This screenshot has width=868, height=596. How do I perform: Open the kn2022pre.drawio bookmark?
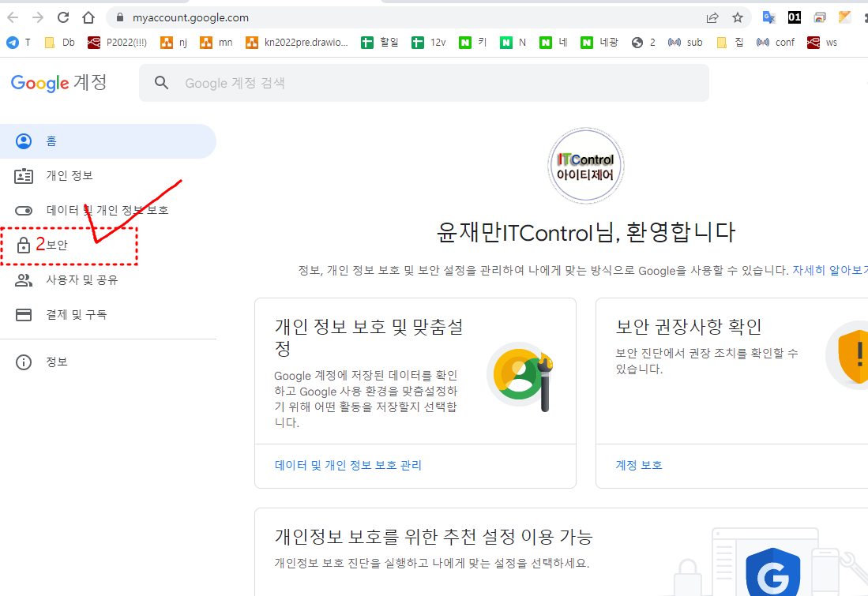[x=297, y=42]
